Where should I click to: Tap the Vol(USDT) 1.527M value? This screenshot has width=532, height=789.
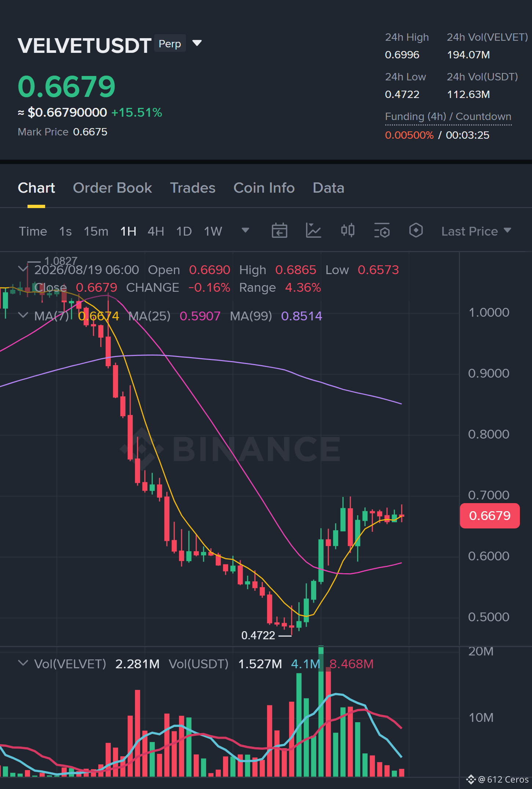tap(260, 664)
